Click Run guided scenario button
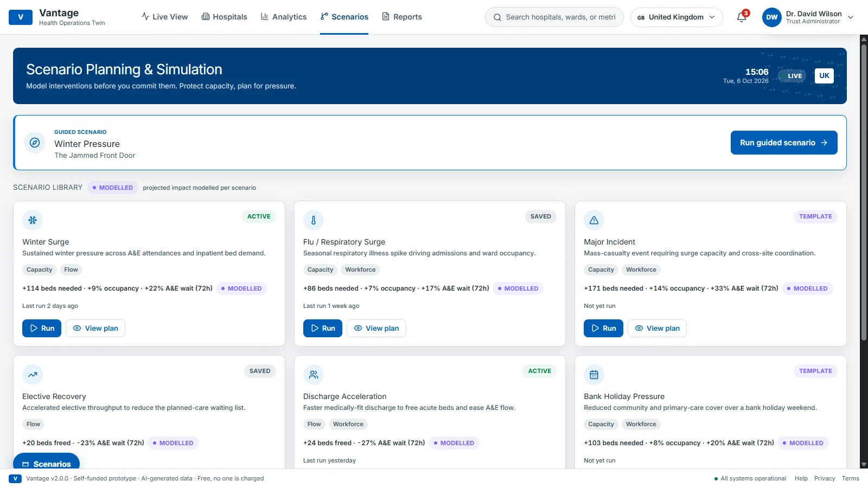This screenshot has height=488, width=868. 784,143
